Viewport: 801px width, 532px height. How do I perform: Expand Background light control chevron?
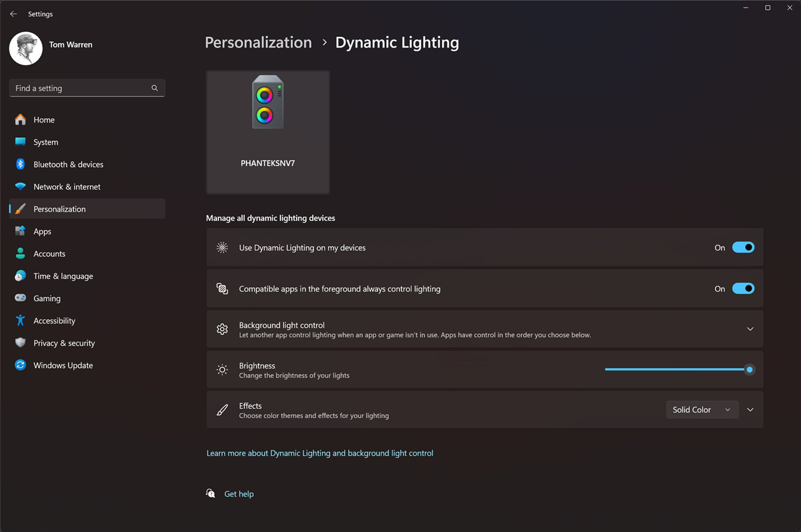click(x=750, y=329)
